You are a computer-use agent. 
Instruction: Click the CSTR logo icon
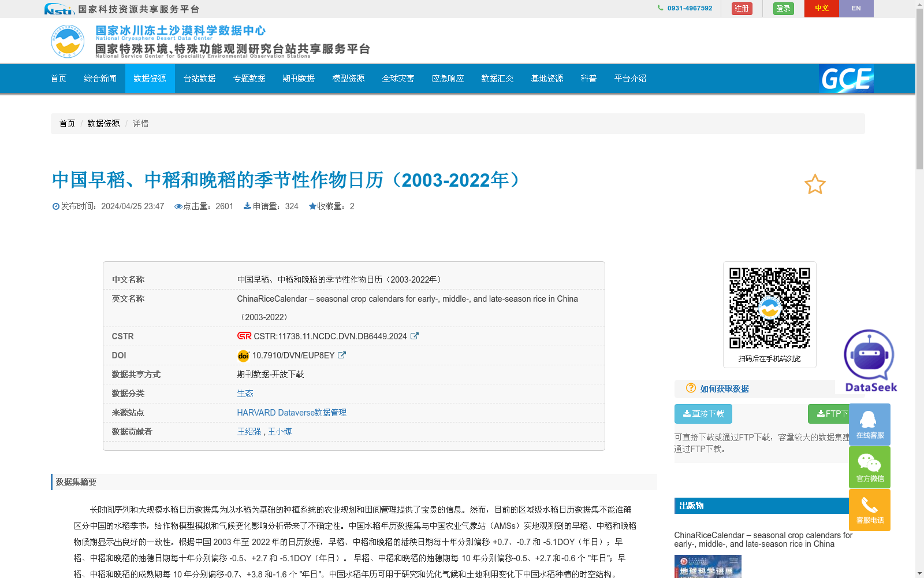click(244, 336)
